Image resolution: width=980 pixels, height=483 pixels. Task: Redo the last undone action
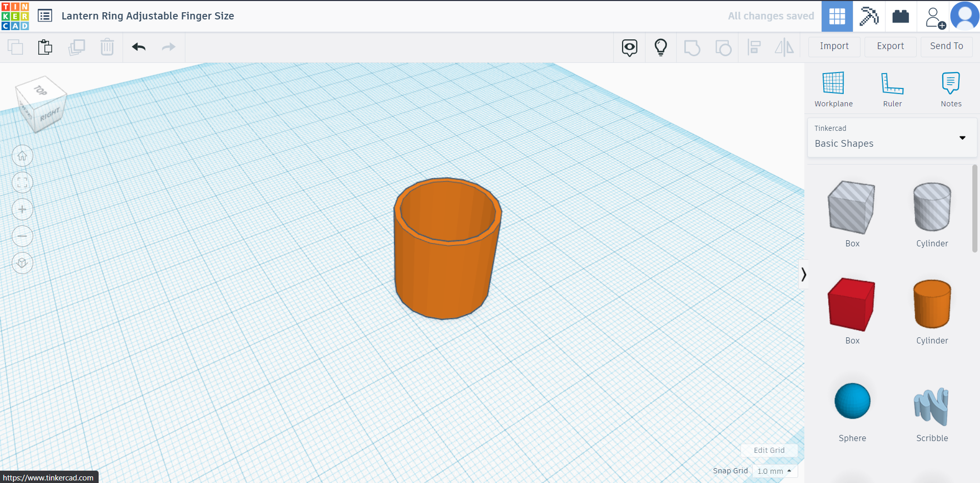169,47
